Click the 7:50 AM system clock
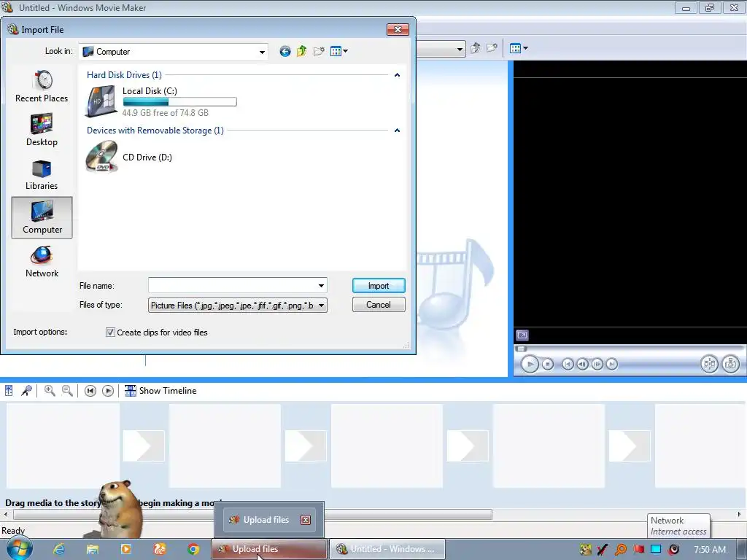 click(x=710, y=550)
